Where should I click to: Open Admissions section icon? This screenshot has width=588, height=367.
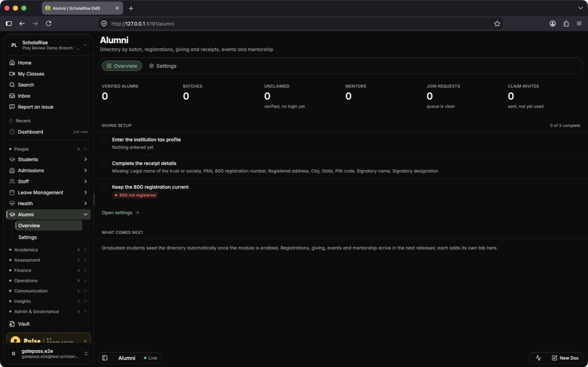tap(12, 170)
